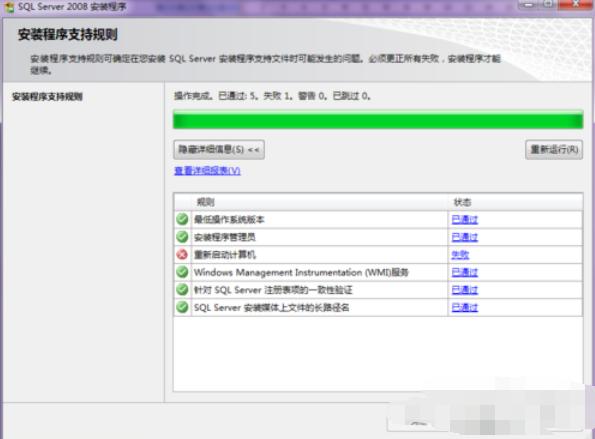595x439 pixels.
Task: Select the 最低操作系统版本 rule text
Action: coord(229,219)
